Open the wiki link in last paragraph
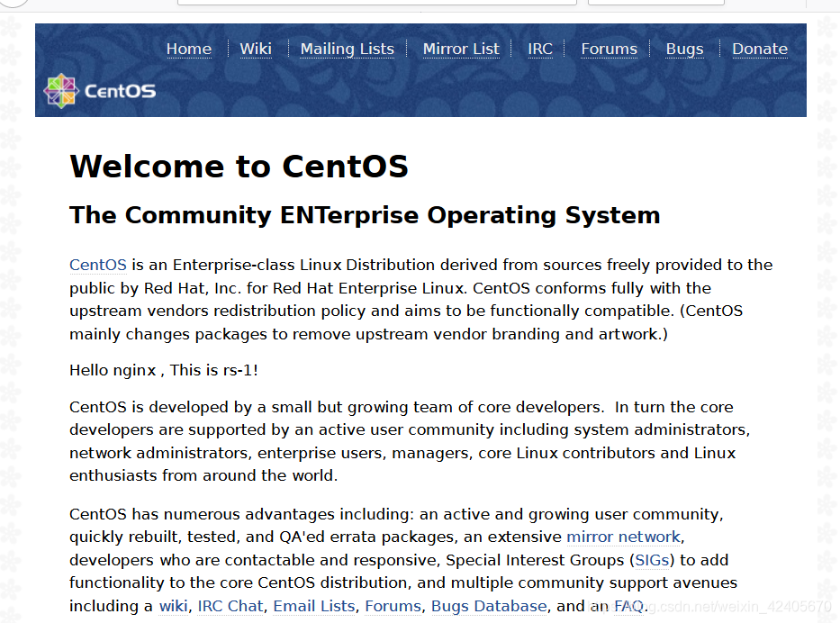 pyautogui.click(x=174, y=606)
